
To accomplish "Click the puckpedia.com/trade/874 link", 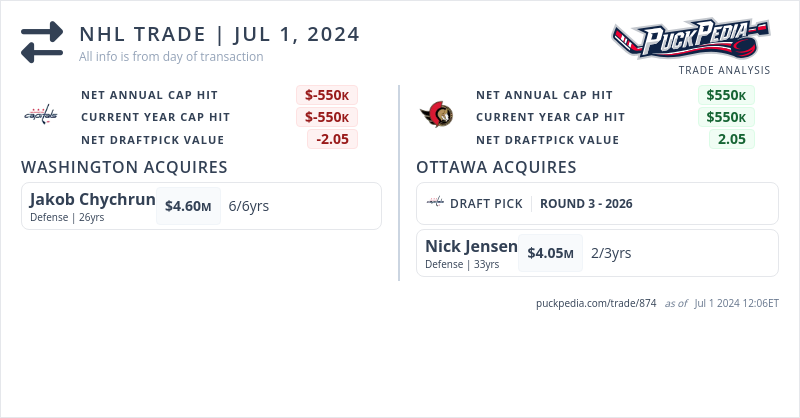I will click(x=596, y=302).
